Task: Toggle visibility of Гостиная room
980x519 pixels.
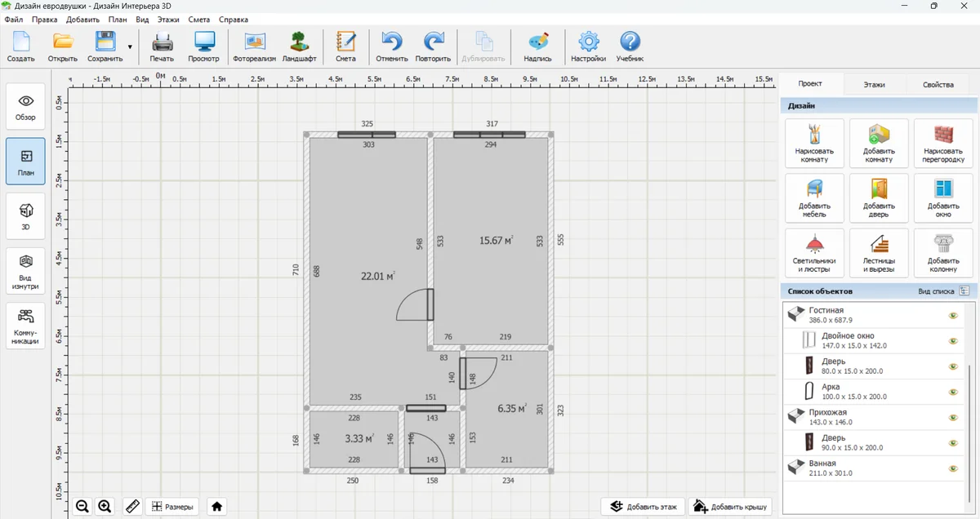Action: (952, 315)
